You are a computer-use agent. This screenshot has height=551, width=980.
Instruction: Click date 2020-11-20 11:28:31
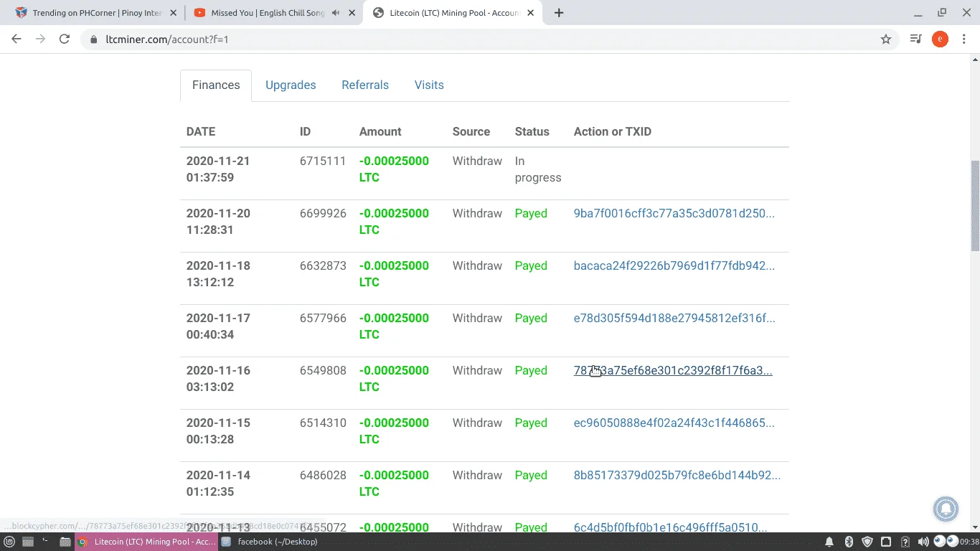218,222
